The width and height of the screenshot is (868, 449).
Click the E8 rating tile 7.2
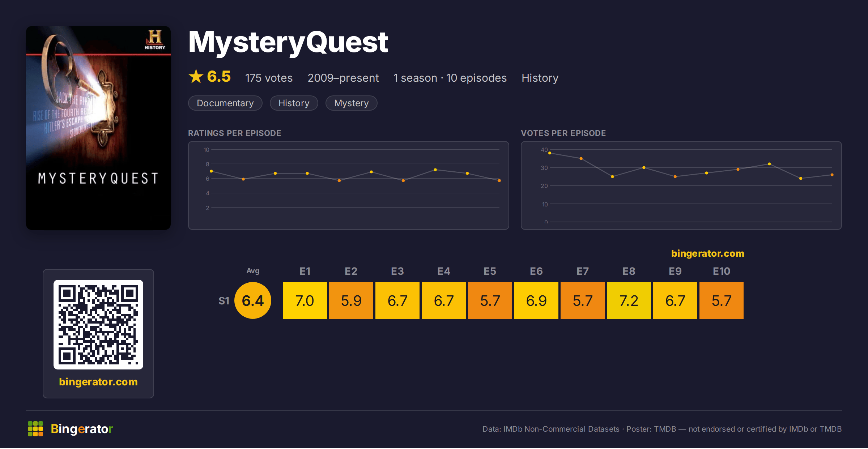(629, 300)
